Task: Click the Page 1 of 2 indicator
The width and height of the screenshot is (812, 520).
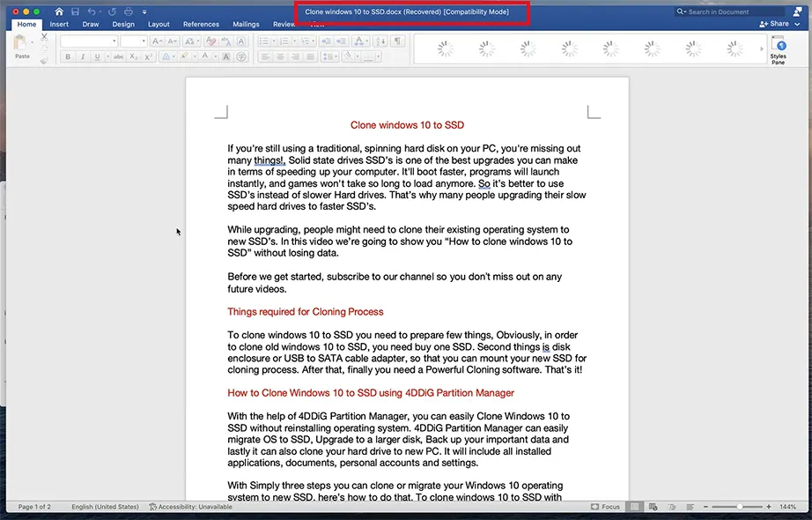Action: [34, 507]
